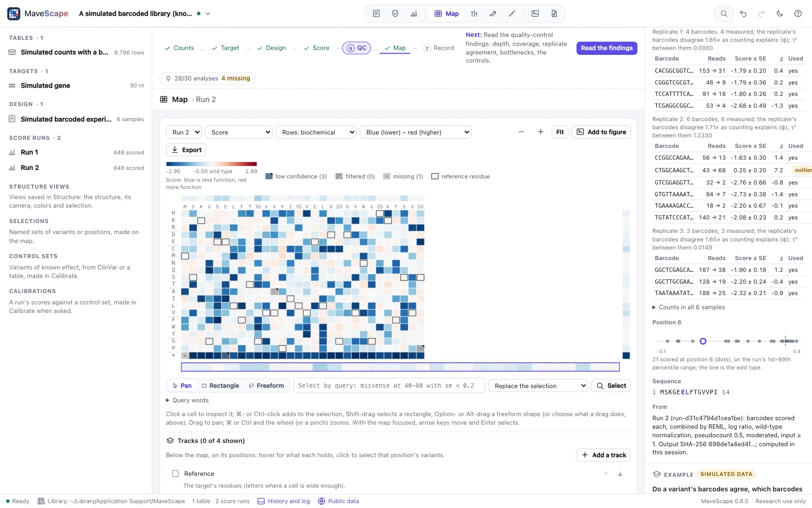This screenshot has height=508, width=812.
Task: Switch drag mode to Rectangle
Action: 220,386
